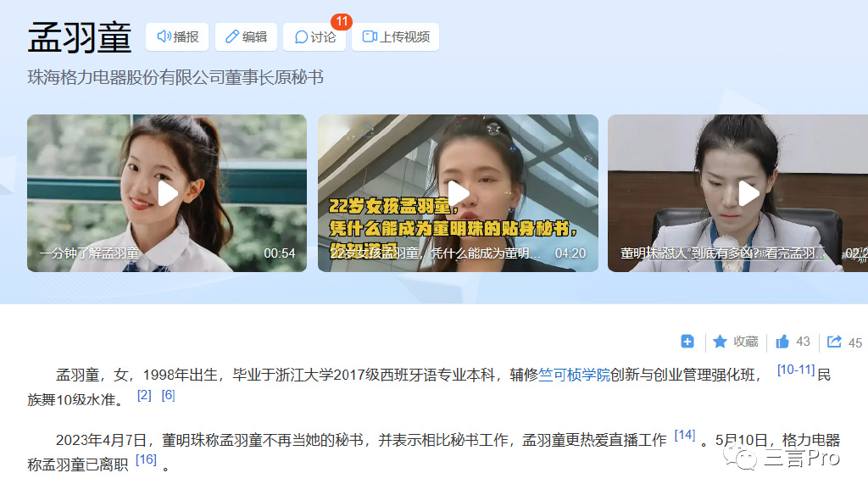868x495 pixels.
Task: Play the third 董明珠 video
Action: [738, 193]
